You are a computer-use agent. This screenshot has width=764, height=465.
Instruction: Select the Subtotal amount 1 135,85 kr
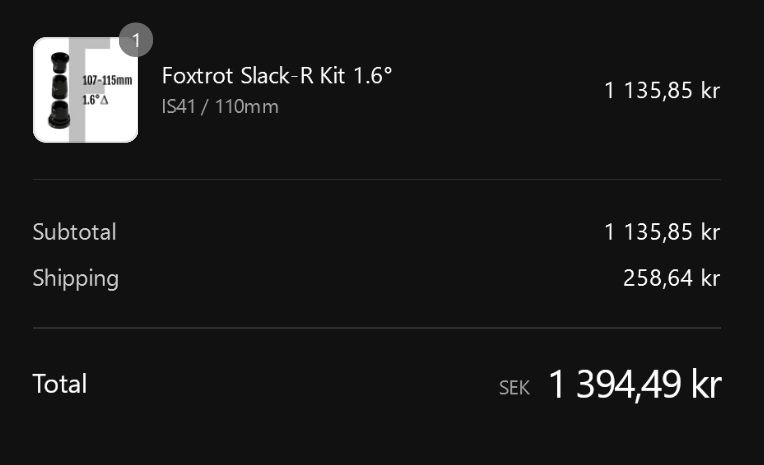pos(661,232)
